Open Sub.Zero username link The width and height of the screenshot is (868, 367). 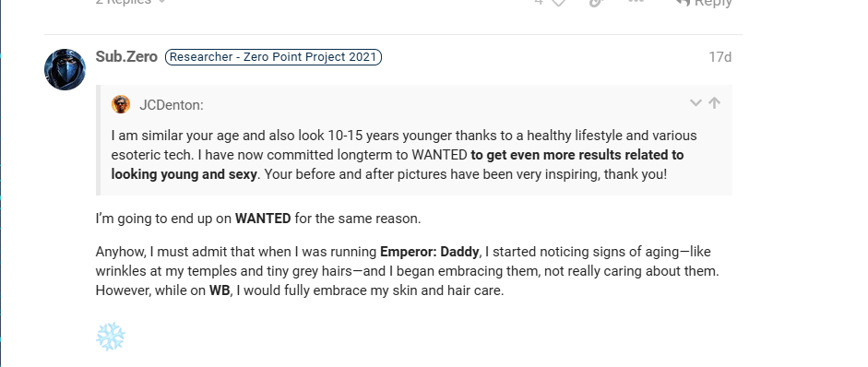click(126, 56)
